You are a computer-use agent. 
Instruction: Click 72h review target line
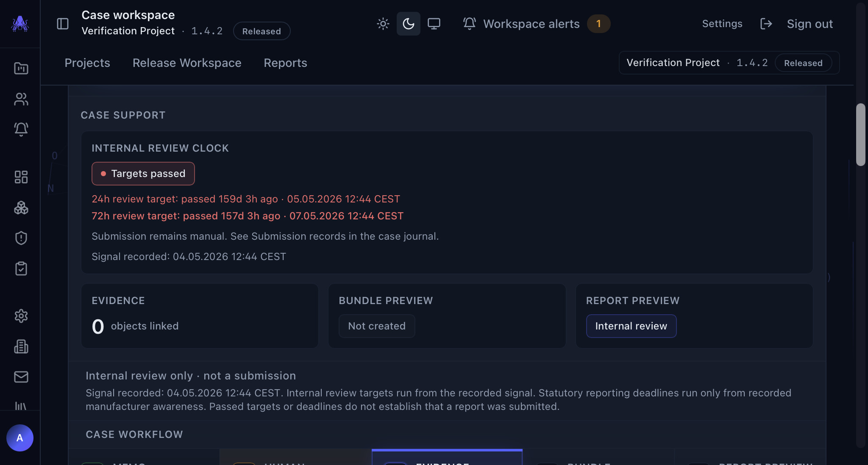pyautogui.click(x=248, y=216)
